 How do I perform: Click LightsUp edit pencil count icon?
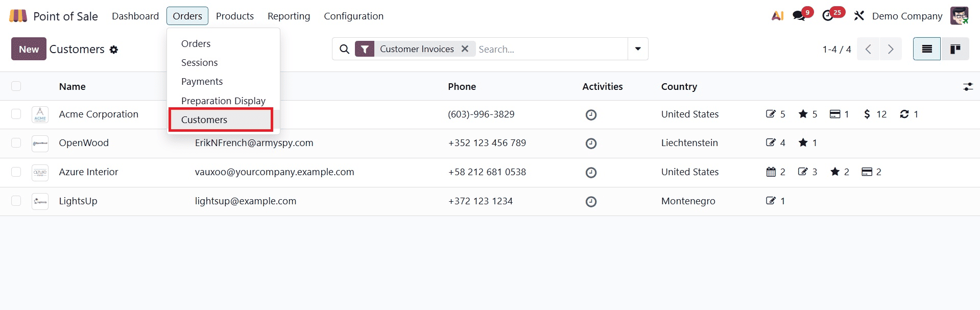pyautogui.click(x=771, y=201)
